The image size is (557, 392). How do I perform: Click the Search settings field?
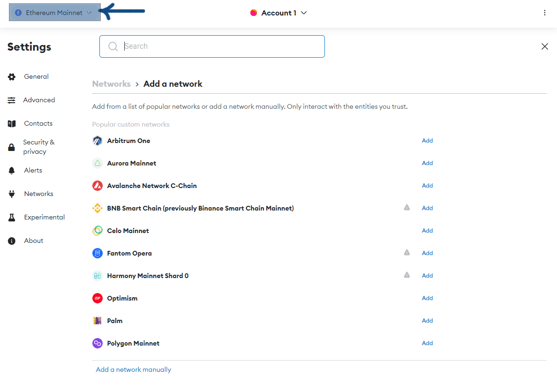pos(212,46)
